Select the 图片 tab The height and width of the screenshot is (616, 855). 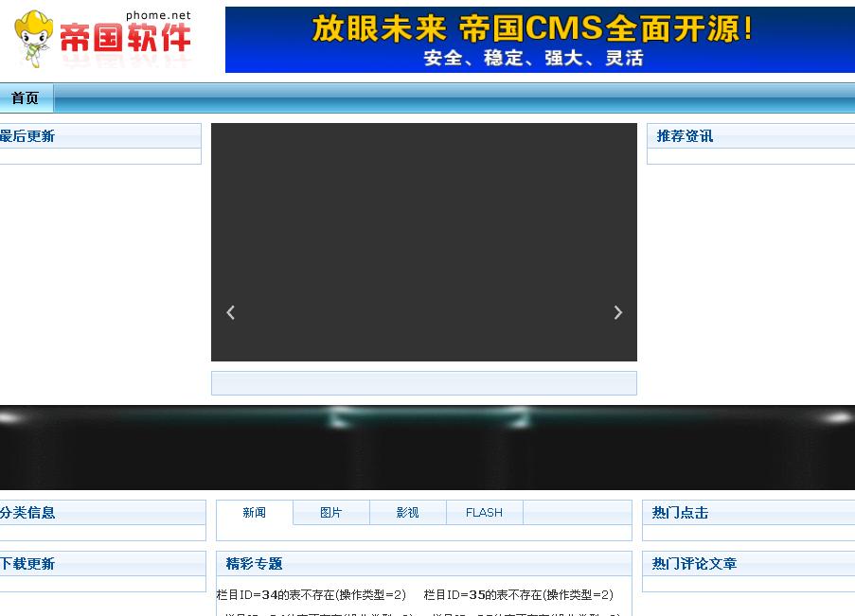330,513
